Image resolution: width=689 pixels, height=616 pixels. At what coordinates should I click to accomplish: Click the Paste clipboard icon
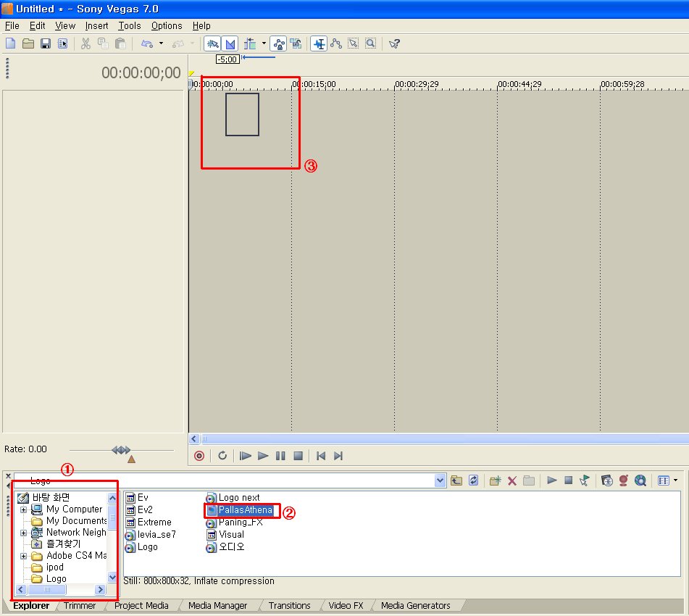pyautogui.click(x=120, y=43)
